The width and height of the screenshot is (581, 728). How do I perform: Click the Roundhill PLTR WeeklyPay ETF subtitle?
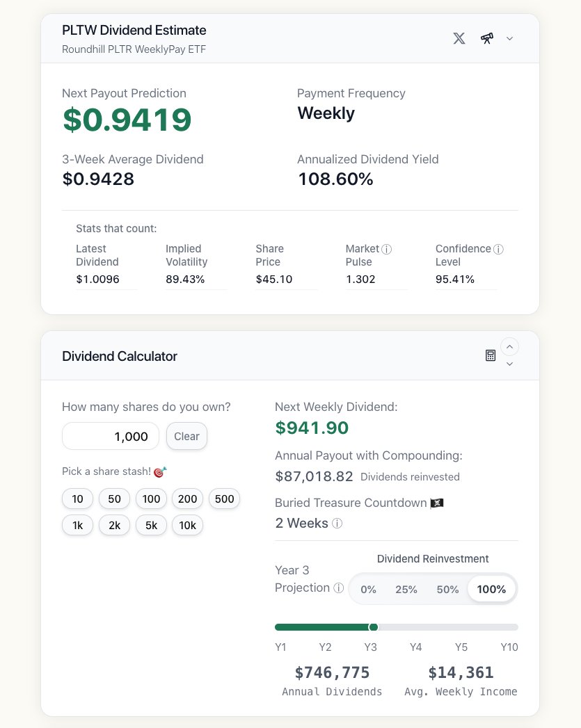[x=134, y=49]
